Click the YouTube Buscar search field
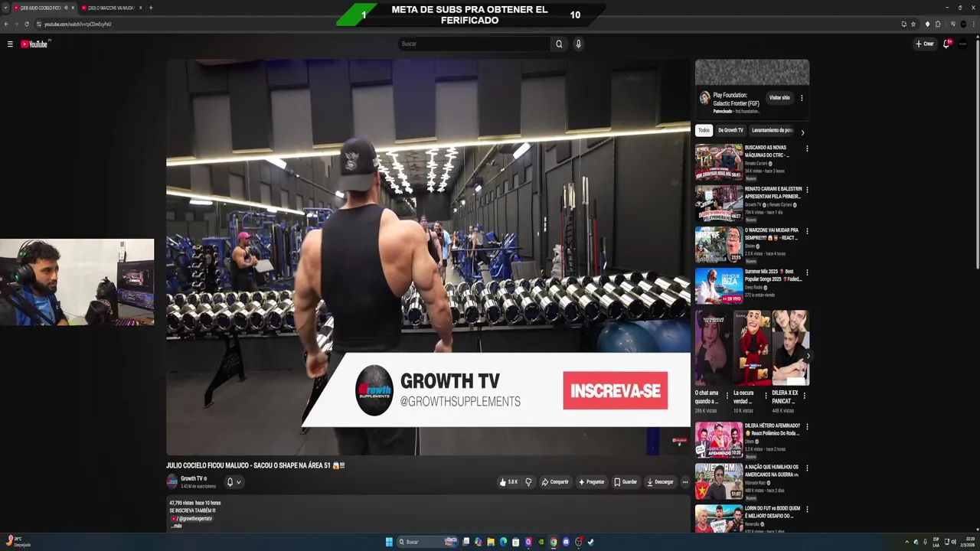980x551 pixels. point(475,44)
